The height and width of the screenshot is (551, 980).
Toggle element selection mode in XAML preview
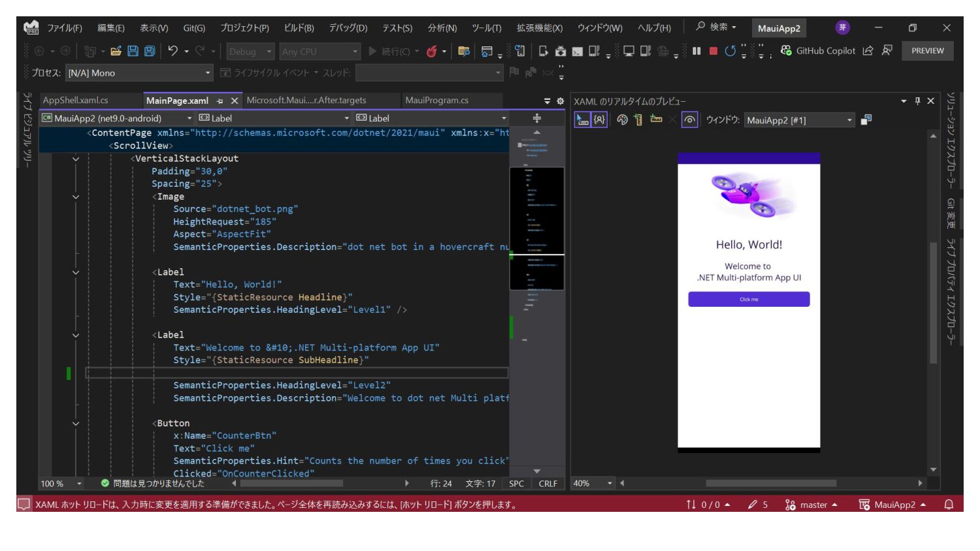pyautogui.click(x=582, y=119)
